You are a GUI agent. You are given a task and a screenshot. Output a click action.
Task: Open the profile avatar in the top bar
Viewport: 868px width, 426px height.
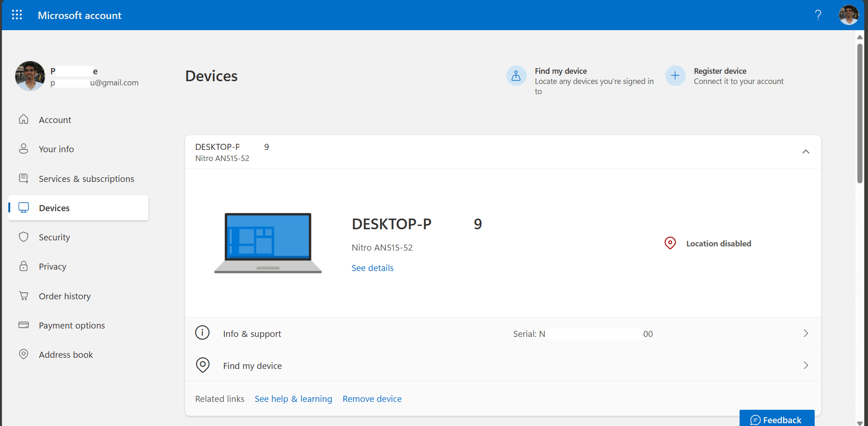[x=849, y=14]
